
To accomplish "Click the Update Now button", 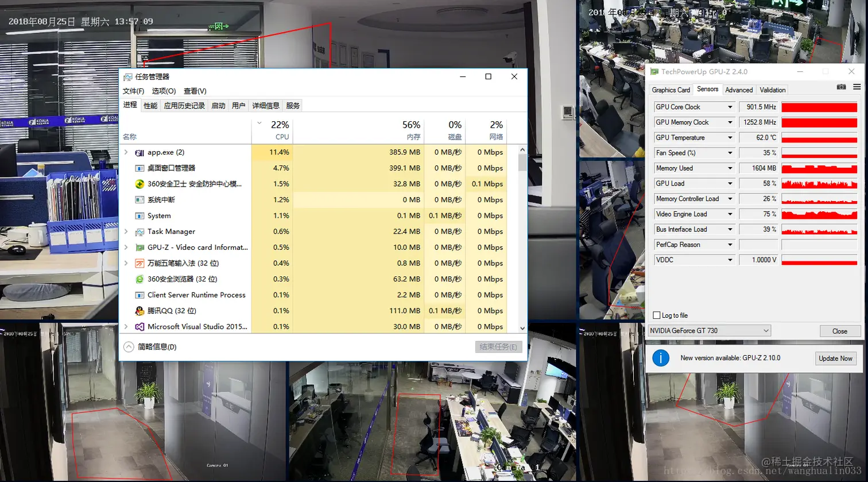I will 835,358.
